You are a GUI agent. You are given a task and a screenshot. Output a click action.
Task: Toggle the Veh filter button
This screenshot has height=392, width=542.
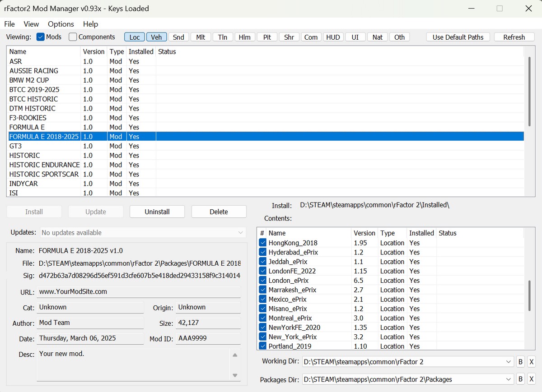(157, 37)
